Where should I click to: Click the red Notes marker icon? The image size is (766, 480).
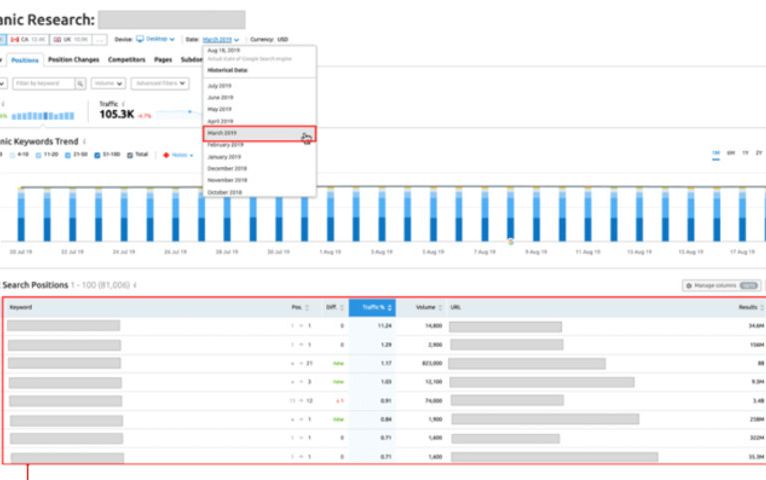pyautogui.click(x=166, y=155)
